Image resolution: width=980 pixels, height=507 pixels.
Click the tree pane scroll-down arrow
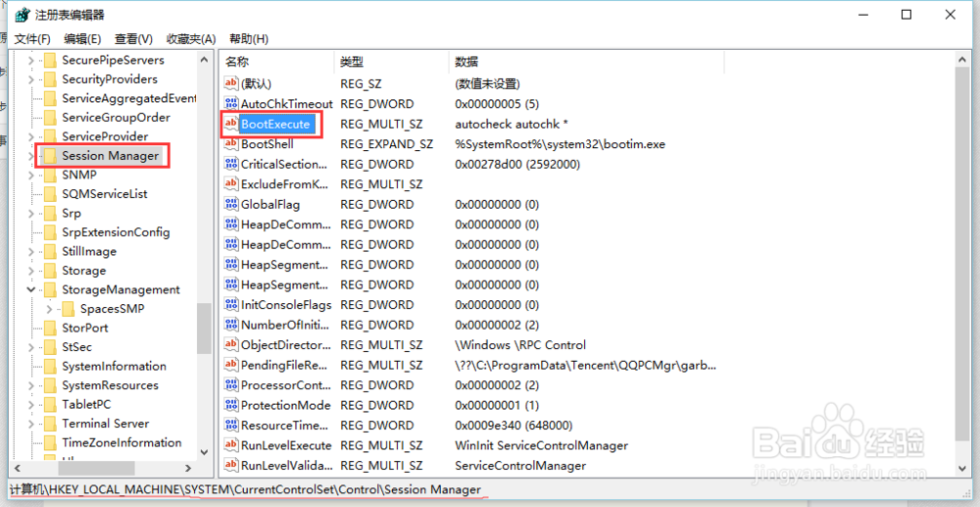204,452
